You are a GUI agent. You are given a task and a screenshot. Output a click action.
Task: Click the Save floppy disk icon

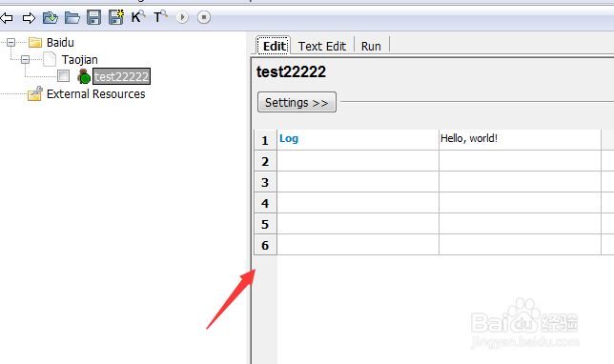[94, 17]
